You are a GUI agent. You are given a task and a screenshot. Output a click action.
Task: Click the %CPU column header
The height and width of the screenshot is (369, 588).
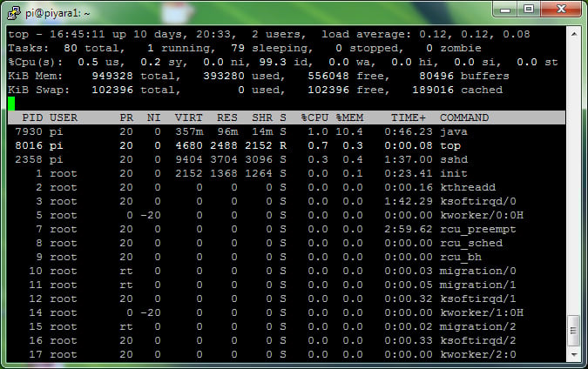[314, 117]
